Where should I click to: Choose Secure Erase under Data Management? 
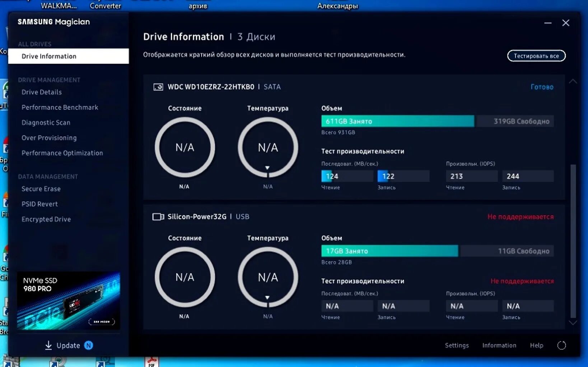tap(41, 189)
